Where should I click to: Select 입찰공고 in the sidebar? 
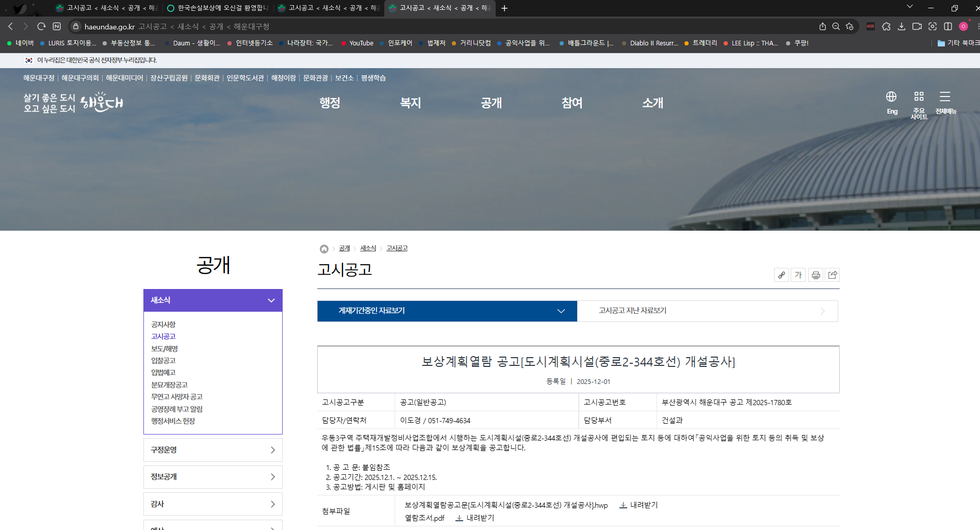pyautogui.click(x=163, y=361)
